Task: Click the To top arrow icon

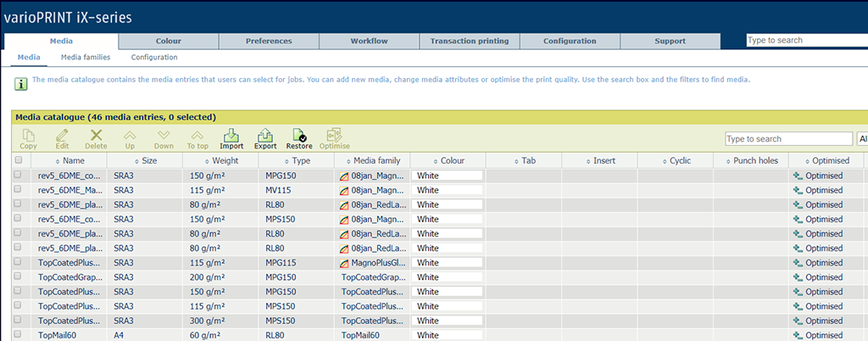Action: (198, 135)
